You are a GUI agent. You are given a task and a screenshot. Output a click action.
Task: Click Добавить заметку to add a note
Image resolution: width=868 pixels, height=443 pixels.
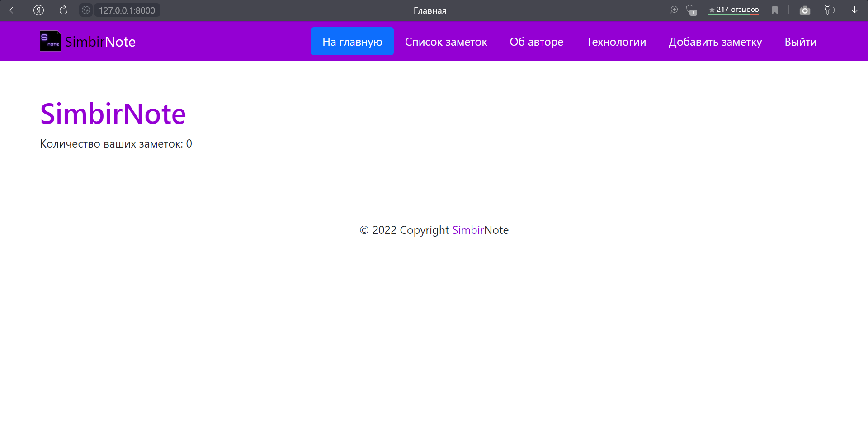pos(715,41)
